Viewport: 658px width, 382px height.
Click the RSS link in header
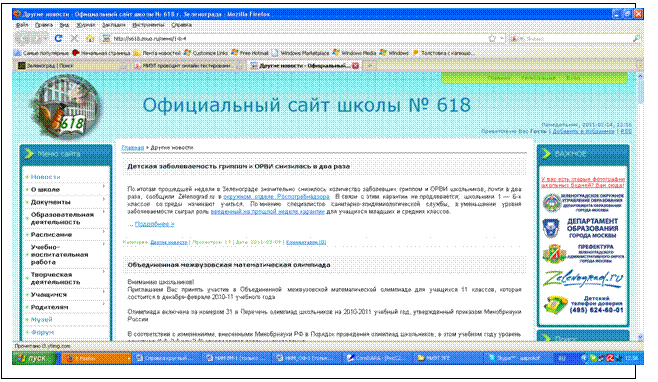coord(626,131)
